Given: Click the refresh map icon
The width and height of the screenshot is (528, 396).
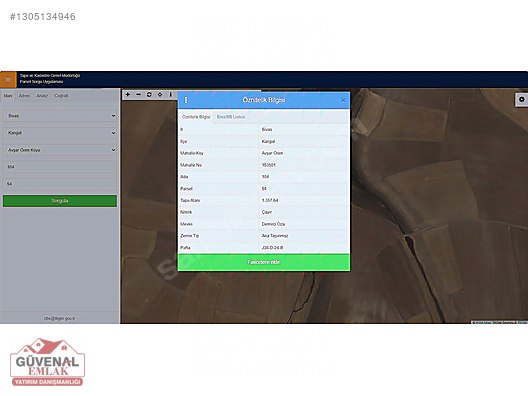Looking at the screenshot, I should 149,95.
